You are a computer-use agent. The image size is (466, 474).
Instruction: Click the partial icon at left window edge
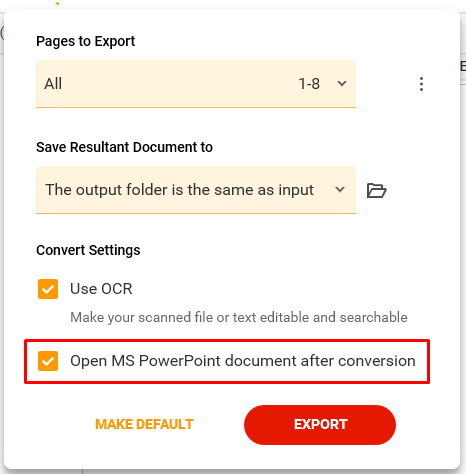click(x=2, y=33)
